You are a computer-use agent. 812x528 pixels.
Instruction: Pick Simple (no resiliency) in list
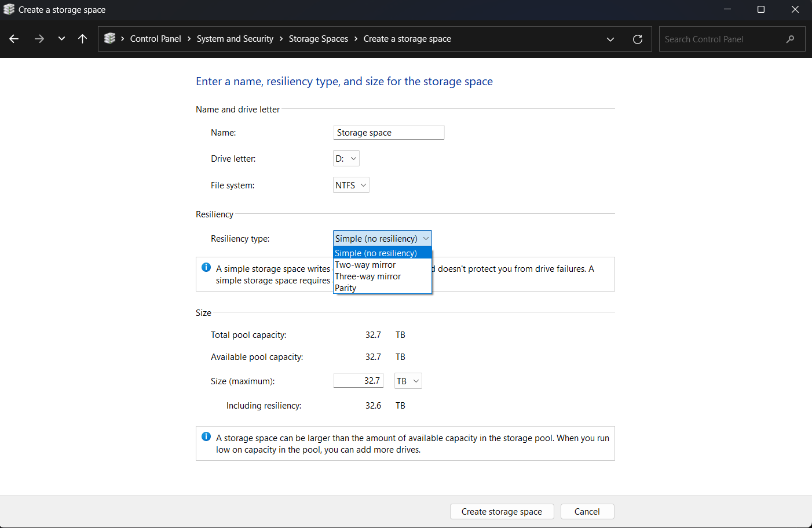376,253
